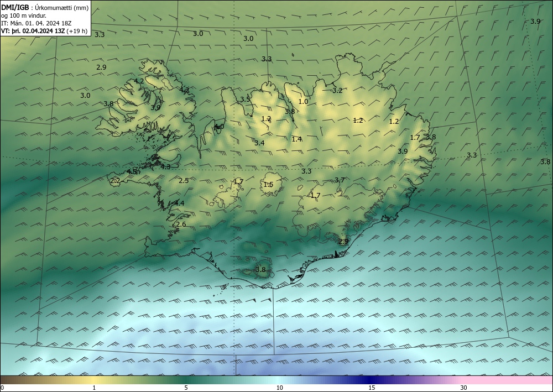Click the map value '4.3'

(x=165, y=167)
